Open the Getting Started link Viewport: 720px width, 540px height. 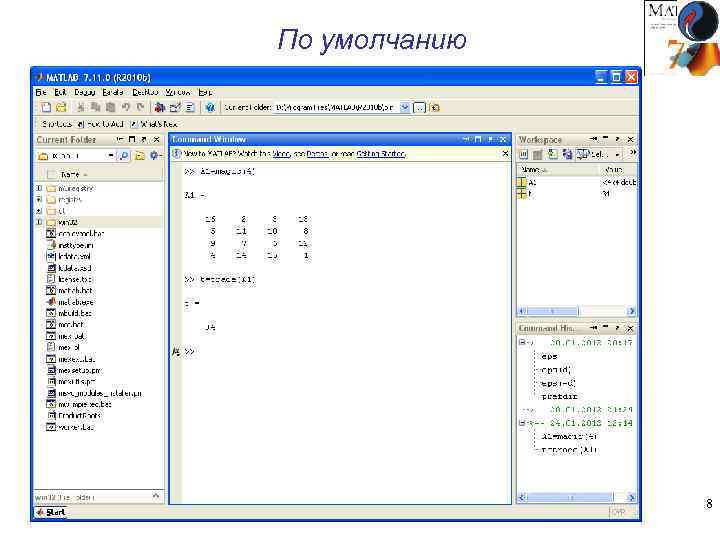381,154
